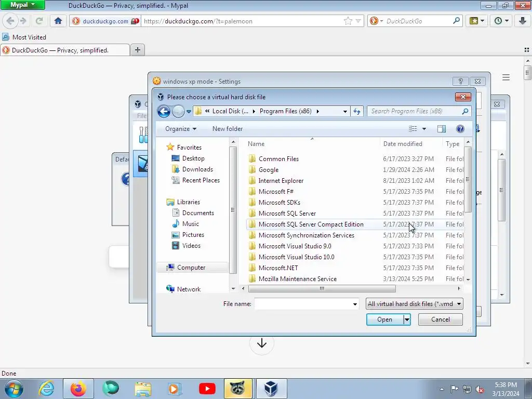Click into the File name field

(303, 303)
